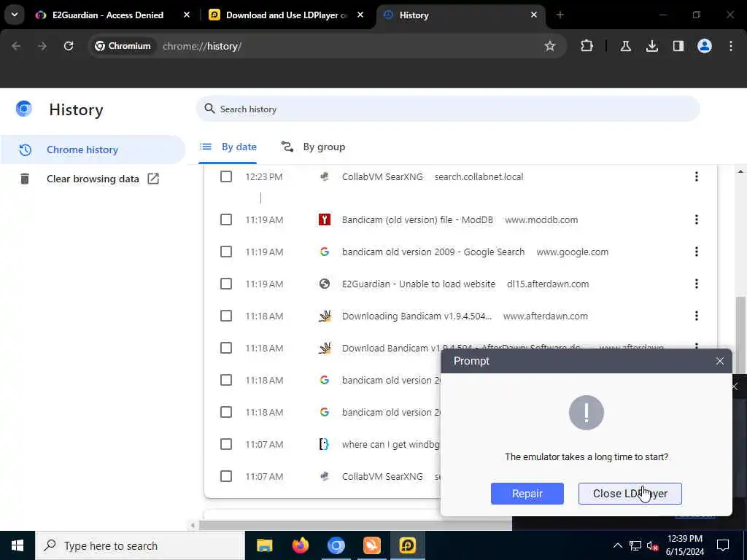Viewport: 747px width, 560px height.
Task: Focus the chrome://history/ address bar
Action: coord(202,46)
